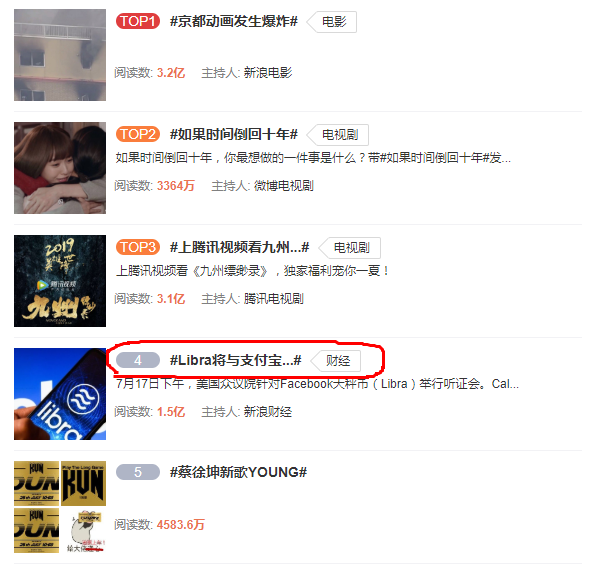Screen dimensions: 592x564
Task: Open host 新浪电影 profile
Action: pyautogui.click(x=268, y=72)
